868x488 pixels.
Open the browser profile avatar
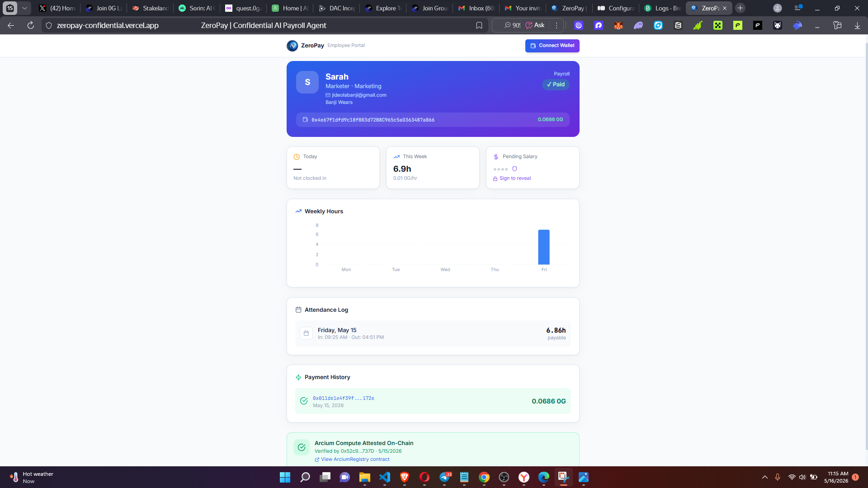point(778,8)
